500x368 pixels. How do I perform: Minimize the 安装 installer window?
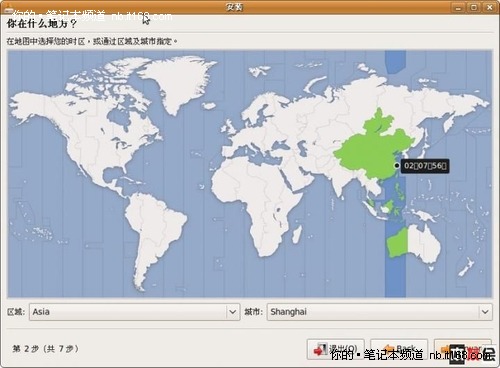[x=458, y=7]
